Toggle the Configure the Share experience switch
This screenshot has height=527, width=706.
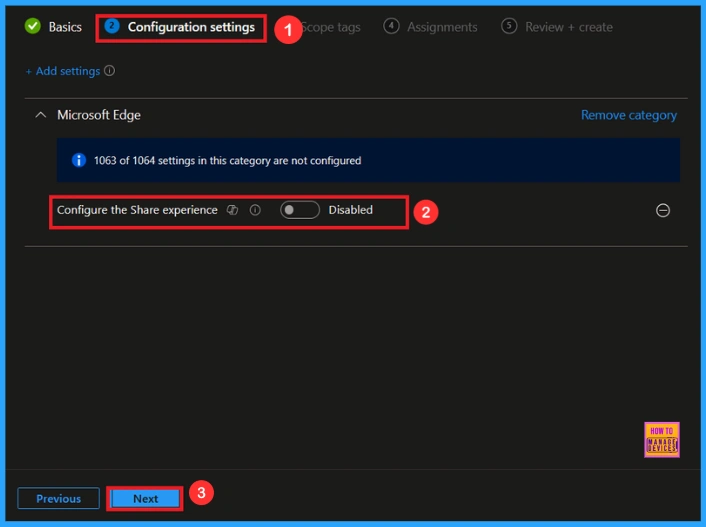tap(300, 210)
